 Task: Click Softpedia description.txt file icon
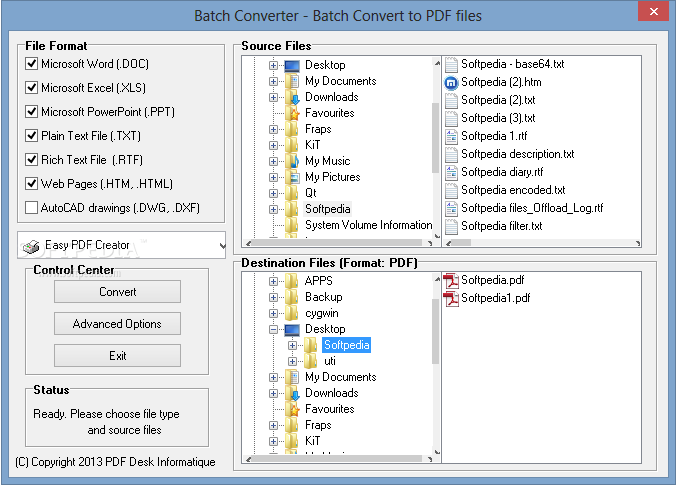pyautogui.click(x=451, y=154)
